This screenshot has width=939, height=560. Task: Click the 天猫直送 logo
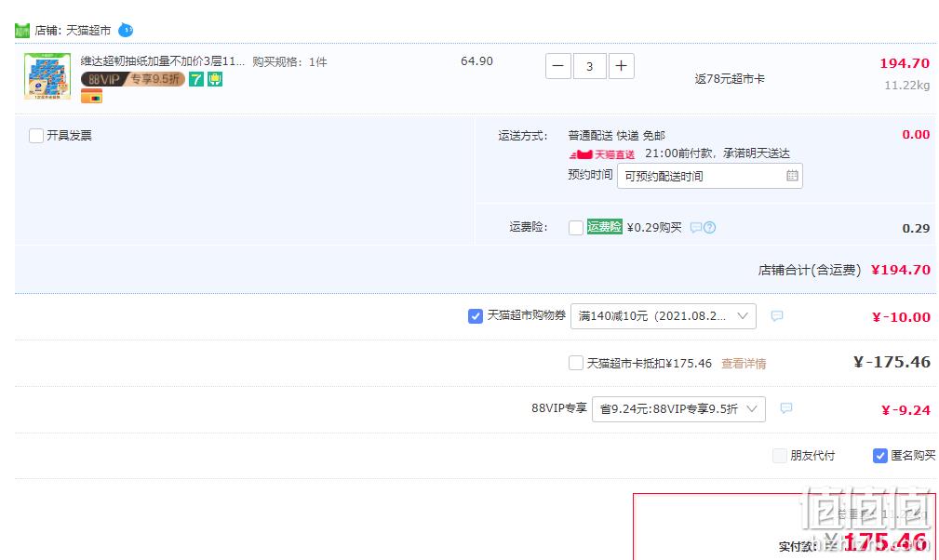click(602, 154)
